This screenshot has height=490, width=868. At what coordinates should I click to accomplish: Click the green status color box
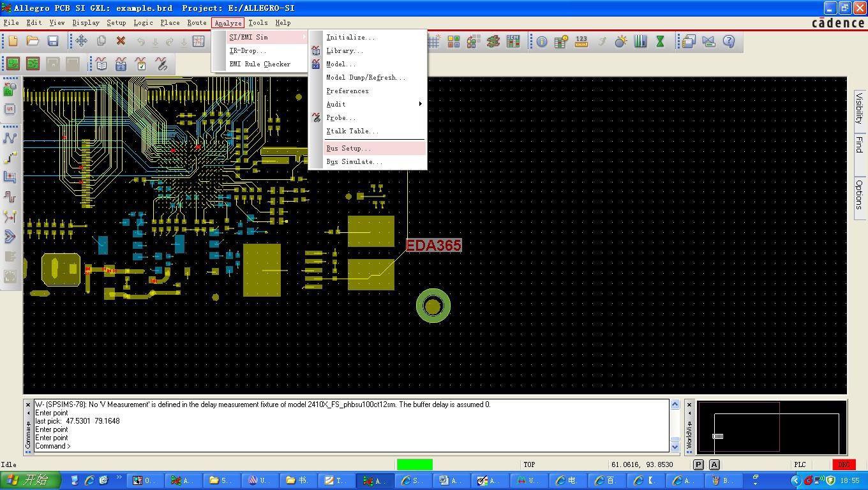pyautogui.click(x=414, y=464)
